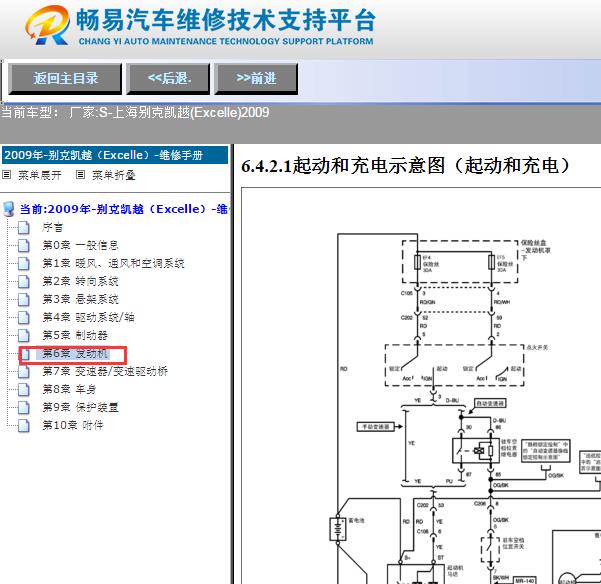Image resolution: width=601 pixels, height=584 pixels.
Task: Open chapter 第8章 车身
Action: click(69, 389)
